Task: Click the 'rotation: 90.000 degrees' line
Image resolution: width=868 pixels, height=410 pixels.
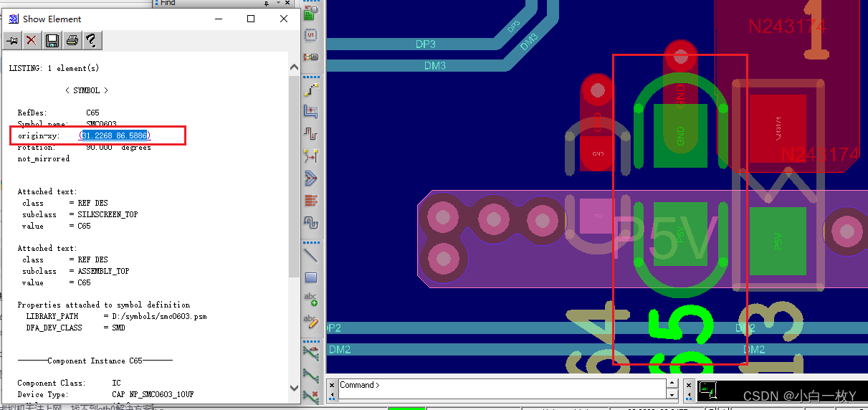Action: [84, 147]
